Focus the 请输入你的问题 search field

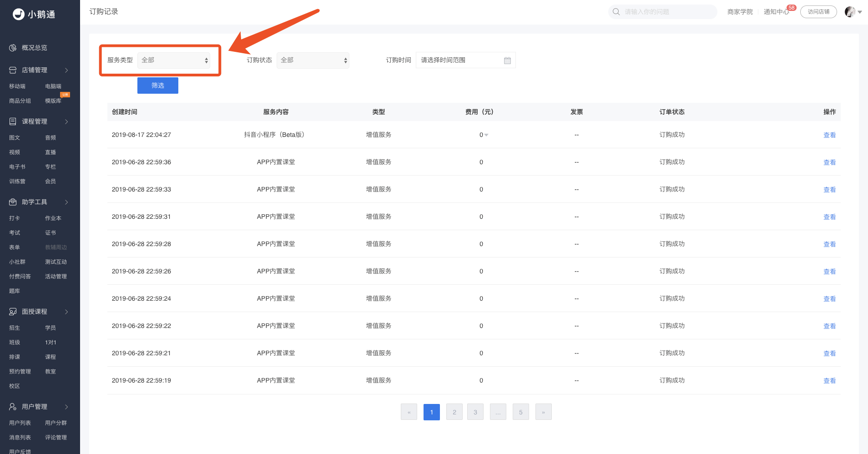[666, 12]
